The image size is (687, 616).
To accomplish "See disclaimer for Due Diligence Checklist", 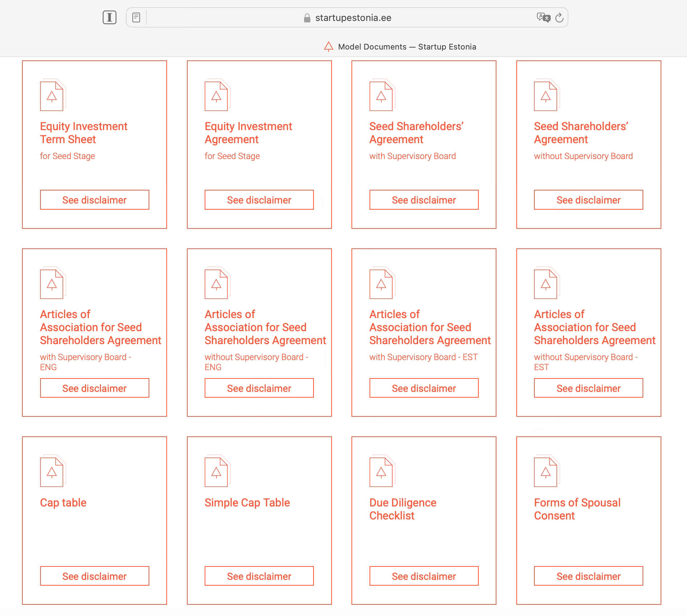I will [x=424, y=576].
